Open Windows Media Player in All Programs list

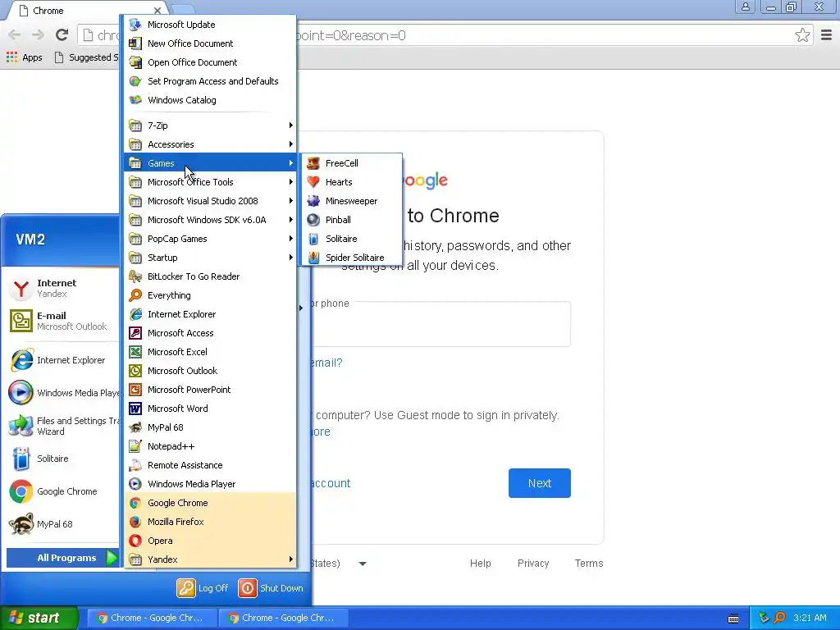coord(210,484)
